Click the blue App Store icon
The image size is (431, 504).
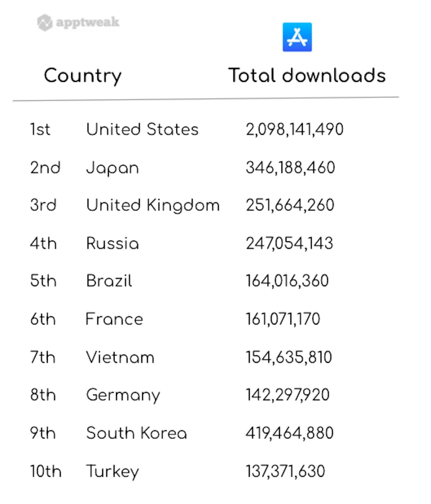[x=297, y=37]
